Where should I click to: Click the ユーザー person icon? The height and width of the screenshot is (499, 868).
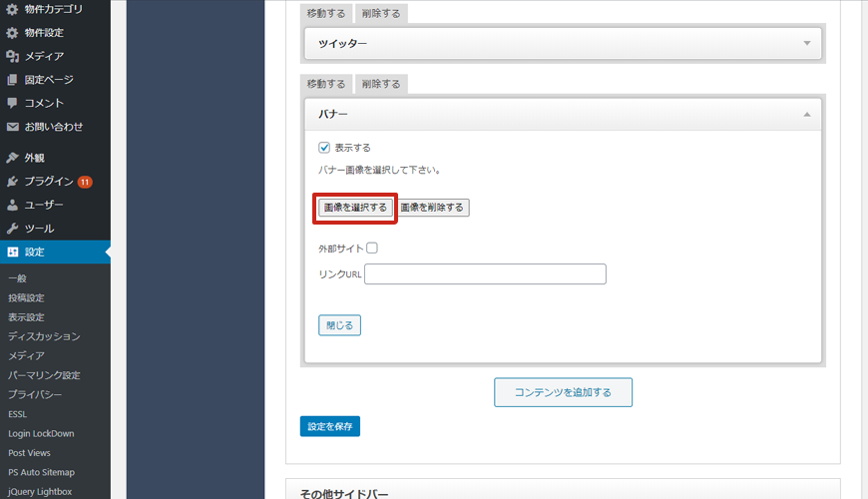[12, 205]
